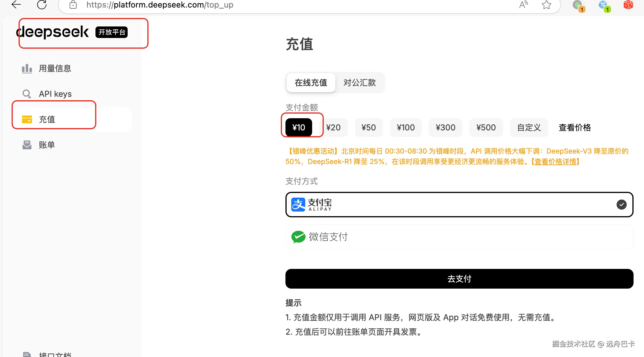Viewport: 644px width, 357px height.
Task: Choose the ¥50 payment amount
Action: tap(368, 128)
